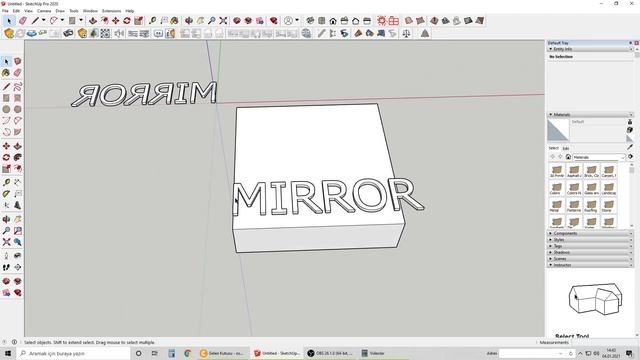Activate the Rotate tool in top toolbar
This screenshot has width=640, height=360.
(x=127, y=20)
